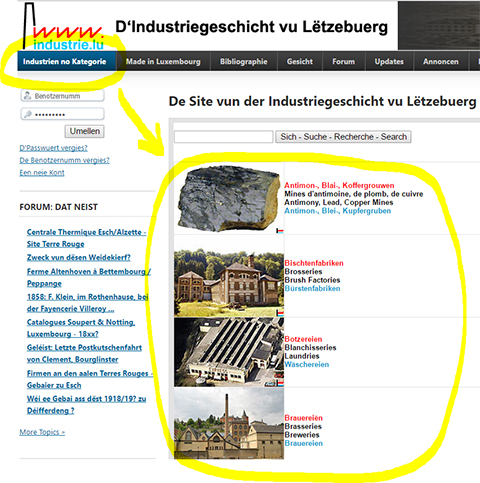Open Zweck vun dësen Weidekierf forum topic
The image size is (480, 483).
[79, 257]
